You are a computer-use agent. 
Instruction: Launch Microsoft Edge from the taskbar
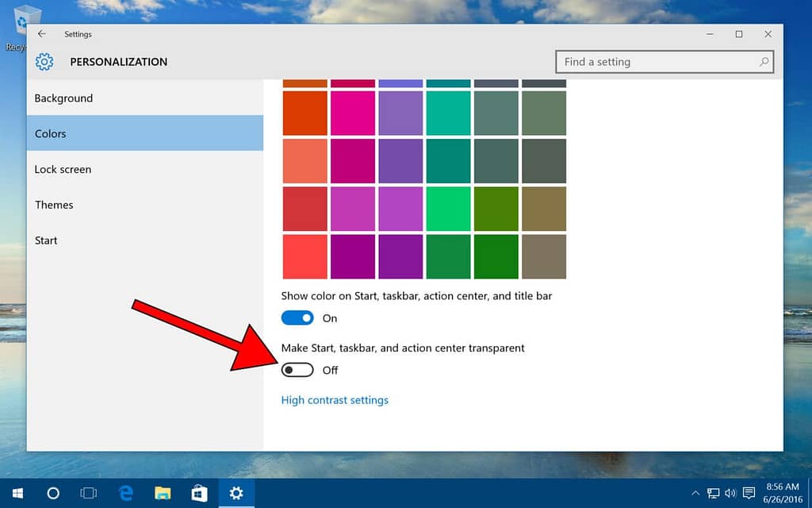point(125,494)
